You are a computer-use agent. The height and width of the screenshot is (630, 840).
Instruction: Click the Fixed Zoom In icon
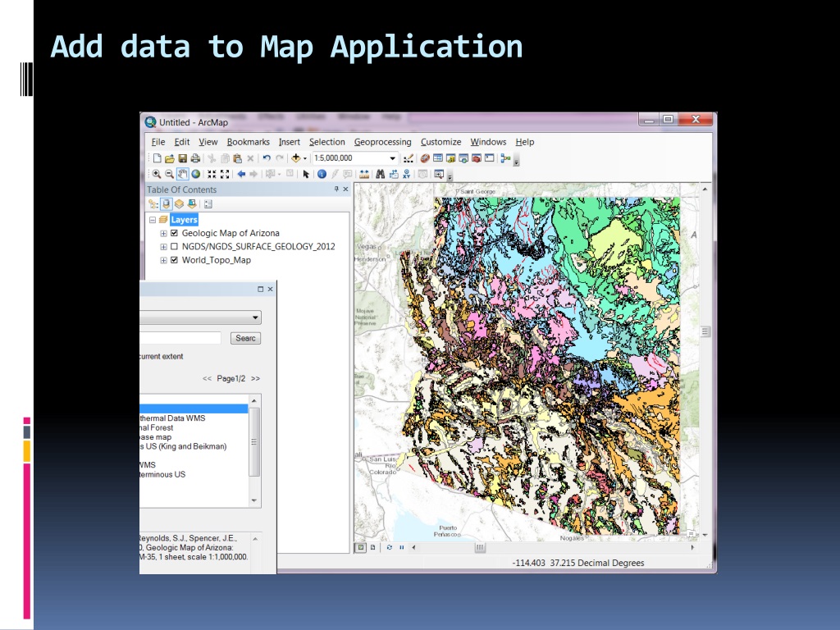tap(212, 174)
